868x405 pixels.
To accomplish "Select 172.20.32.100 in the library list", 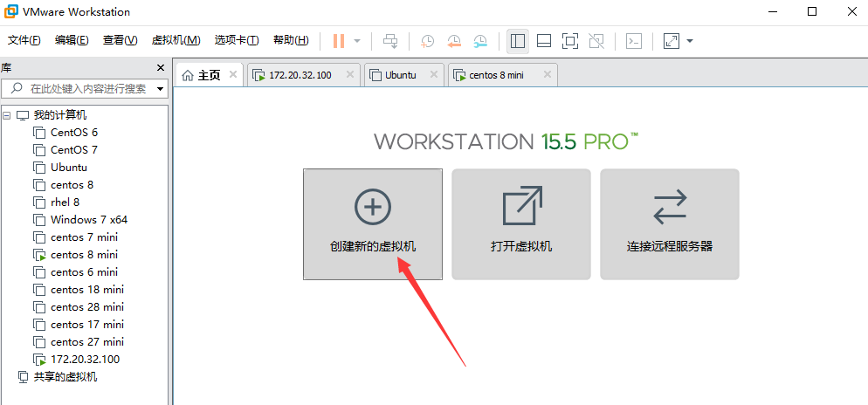I will click(x=86, y=359).
